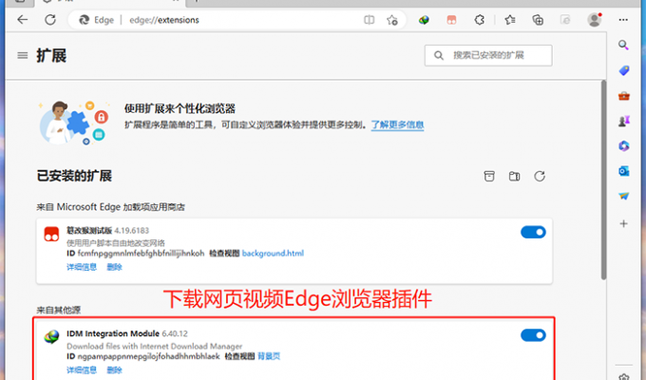The image size is (646, 380).
Task: Click the pack extension icon beside 已安装的扩展
Action: click(489, 176)
